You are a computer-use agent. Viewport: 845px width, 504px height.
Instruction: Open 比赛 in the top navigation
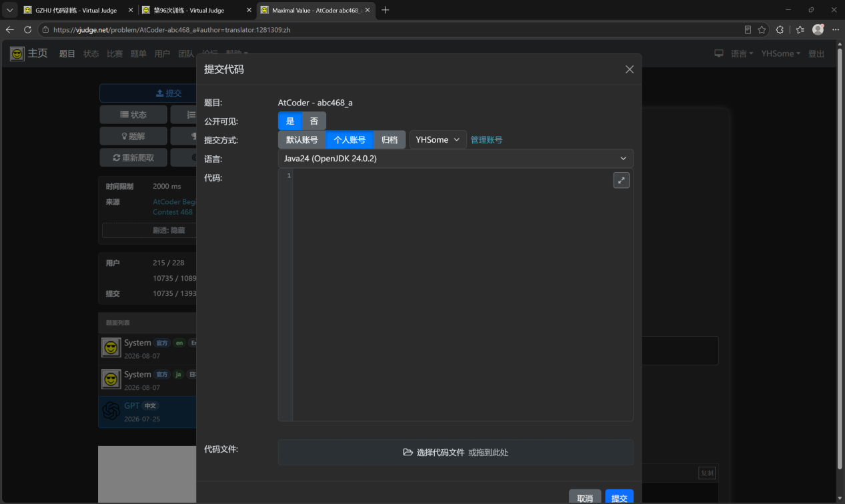115,53
